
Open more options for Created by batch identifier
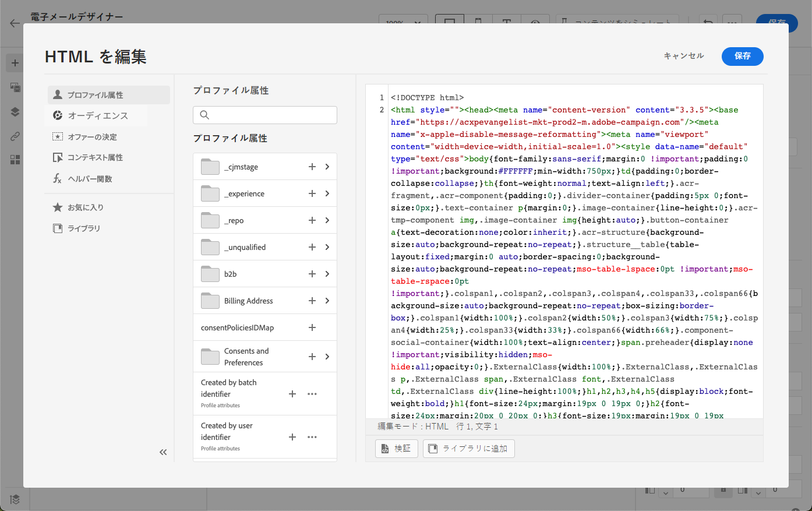point(312,394)
